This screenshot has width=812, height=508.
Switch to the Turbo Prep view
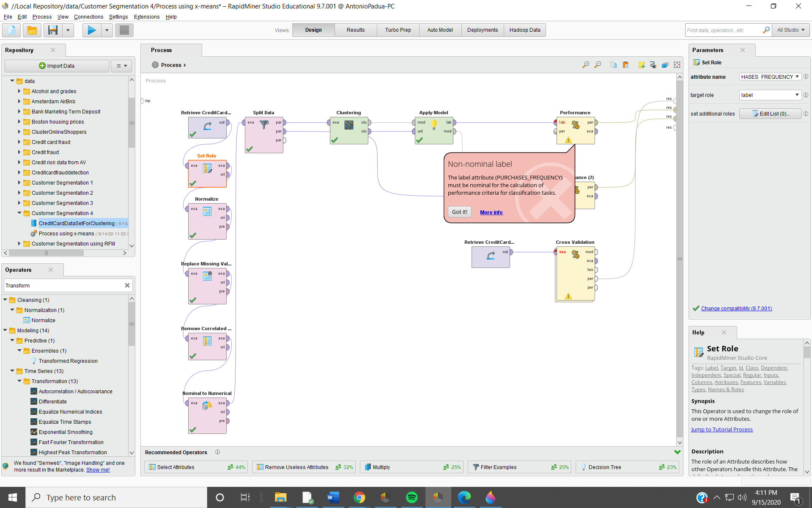point(398,30)
